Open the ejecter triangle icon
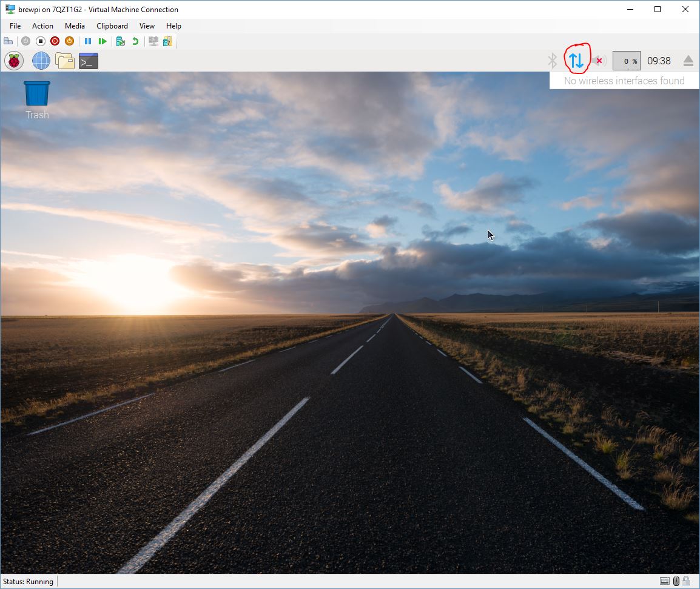The width and height of the screenshot is (700, 589). (688, 61)
